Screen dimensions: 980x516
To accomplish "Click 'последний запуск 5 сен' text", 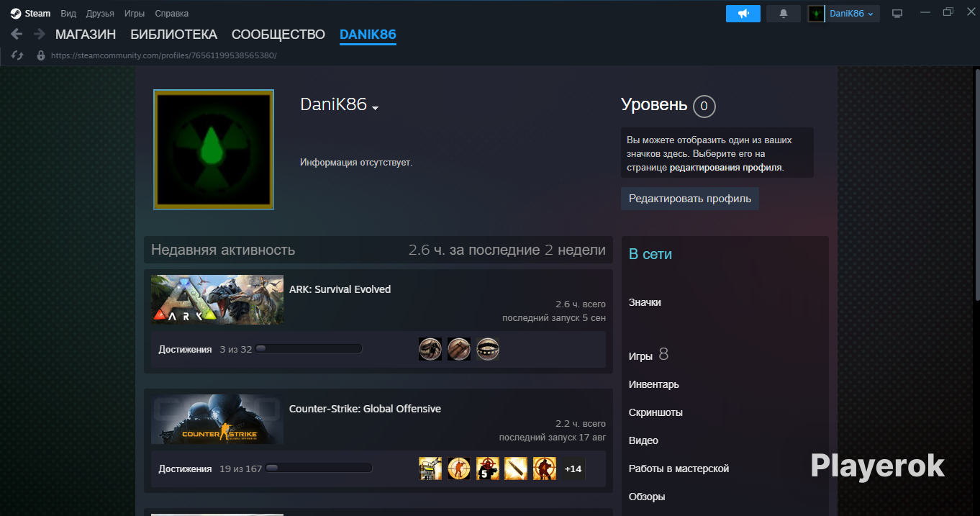I will click(x=554, y=318).
